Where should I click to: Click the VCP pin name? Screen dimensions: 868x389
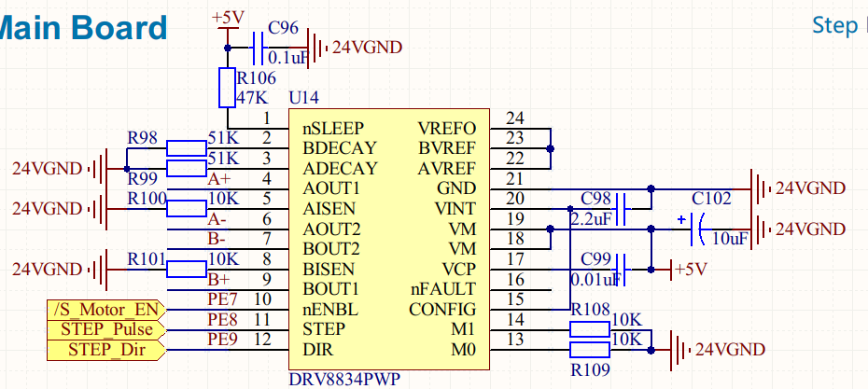459,269
